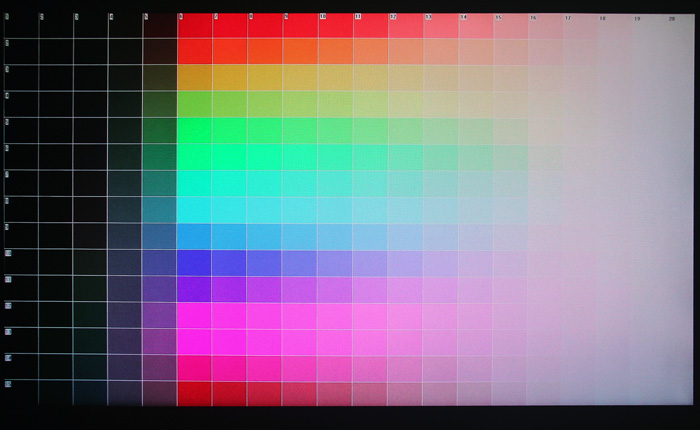
Task: Click the top column label "19"
Action: pyautogui.click(x=637, y=19)
